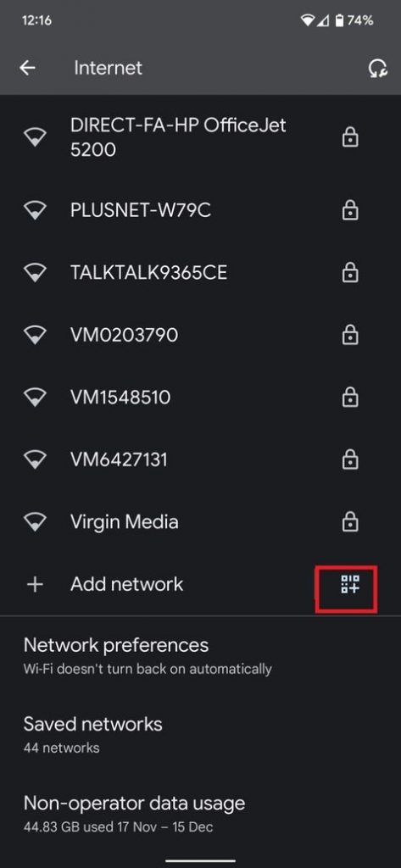Tap the home gesture bar
Image resolution: width=401 pixels, height=868 pixels.
[x=200, y=861]
